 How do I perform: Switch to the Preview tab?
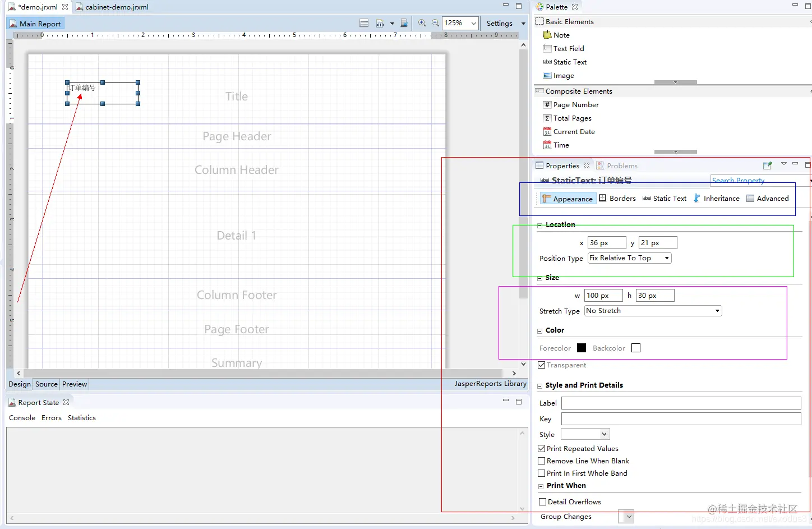[75, 384]
